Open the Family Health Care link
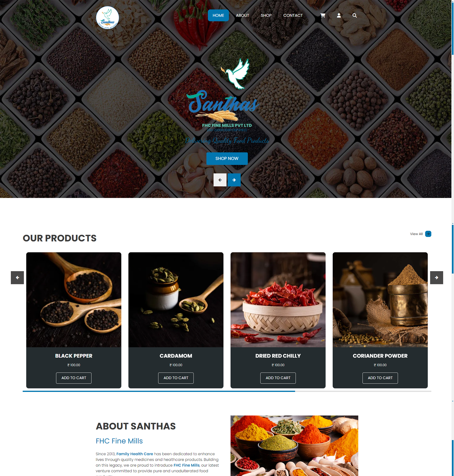This screenshot has height=476, width=454. [x=135, y=454]
